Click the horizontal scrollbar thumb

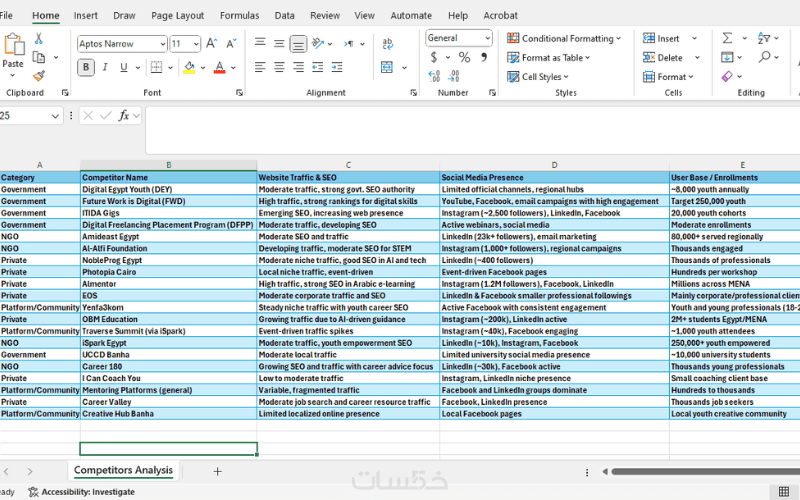[x=706, y=471]
